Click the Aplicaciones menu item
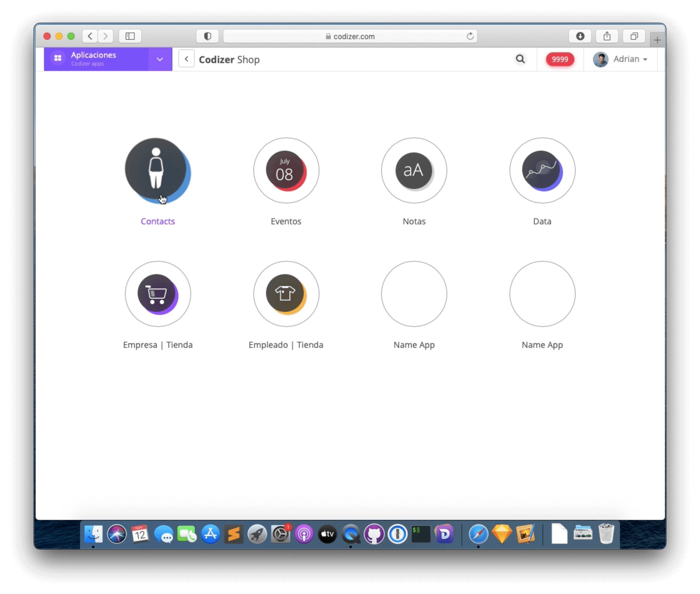Viewport: 700px width, 594px height. tap(108, 59)
